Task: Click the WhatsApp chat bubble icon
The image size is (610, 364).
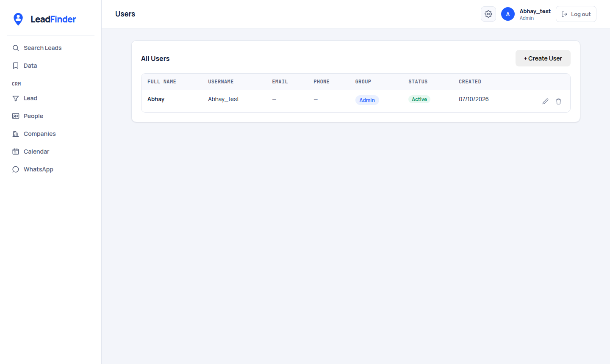Action: [x=16, y=169]
